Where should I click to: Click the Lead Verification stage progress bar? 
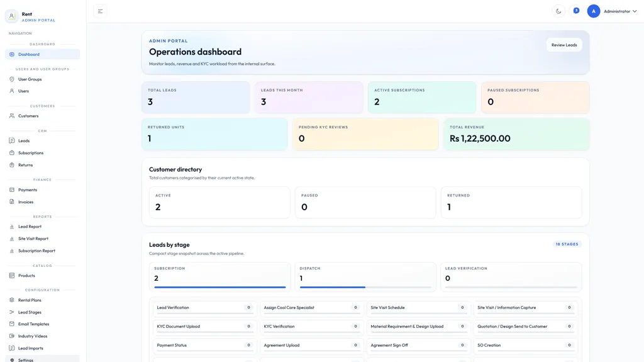[x=511, y=287]
